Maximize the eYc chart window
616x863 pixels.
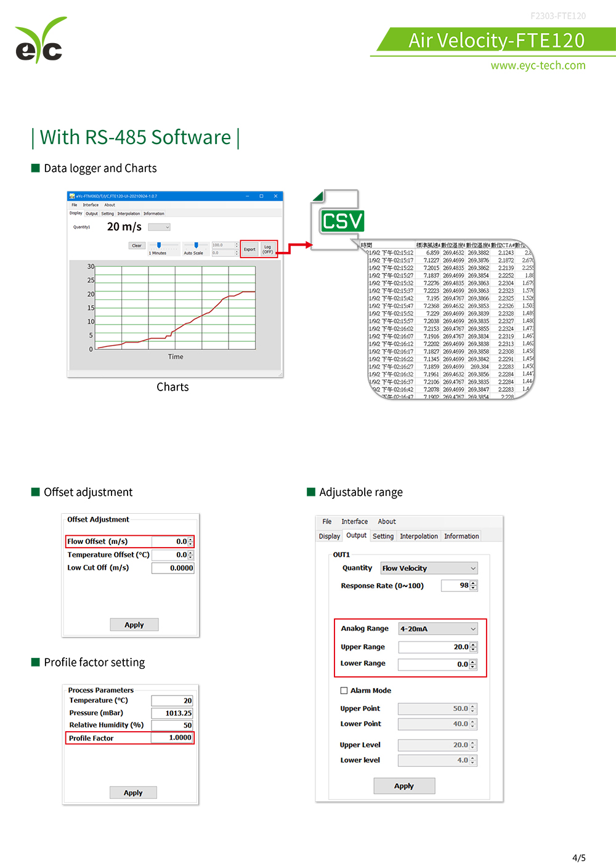[261, 196]
